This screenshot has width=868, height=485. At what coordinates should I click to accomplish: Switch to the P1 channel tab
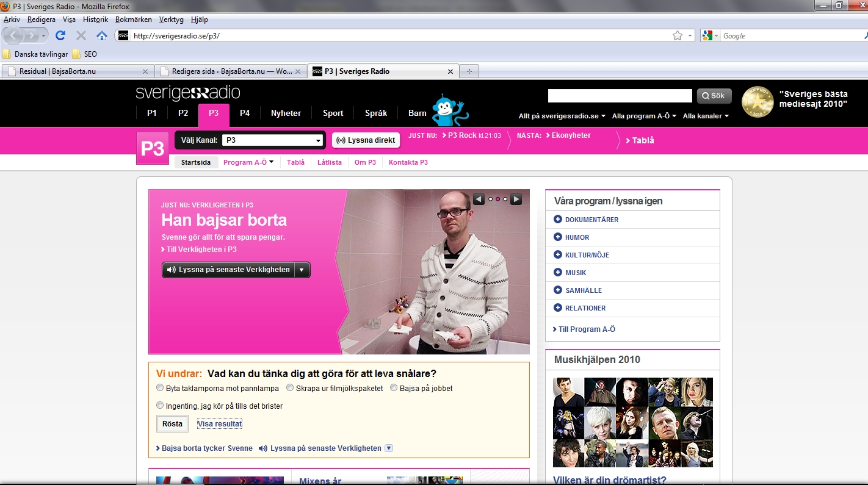[152, 113]
